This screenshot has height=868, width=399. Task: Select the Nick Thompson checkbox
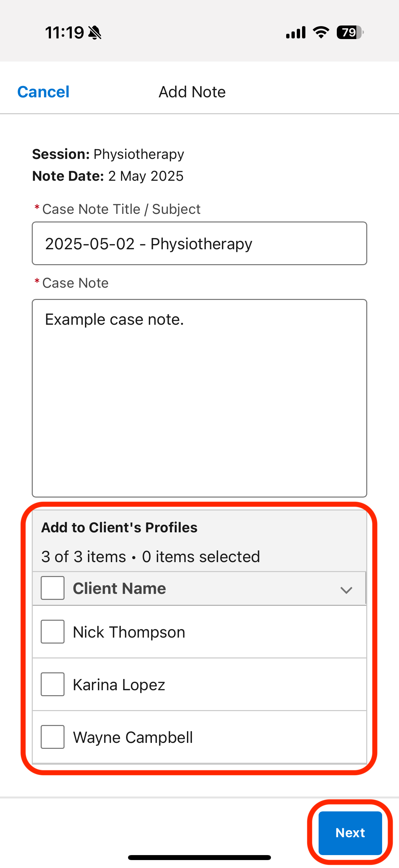(53, 631)
